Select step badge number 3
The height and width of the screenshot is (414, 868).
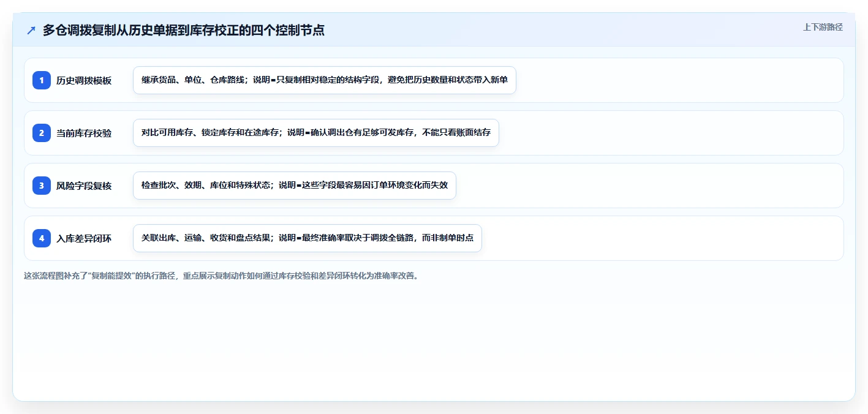pyautogui.click(x=42, y=186)
